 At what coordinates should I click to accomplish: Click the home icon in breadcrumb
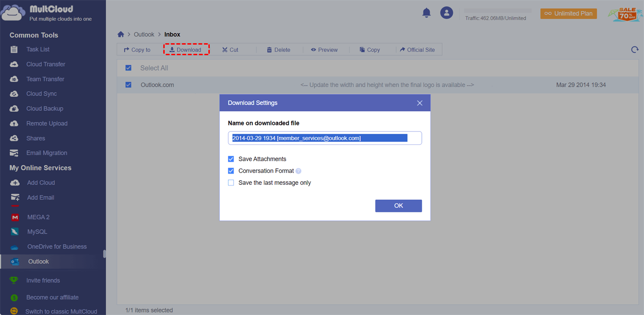pyautogui.click(x=121, y=34)
